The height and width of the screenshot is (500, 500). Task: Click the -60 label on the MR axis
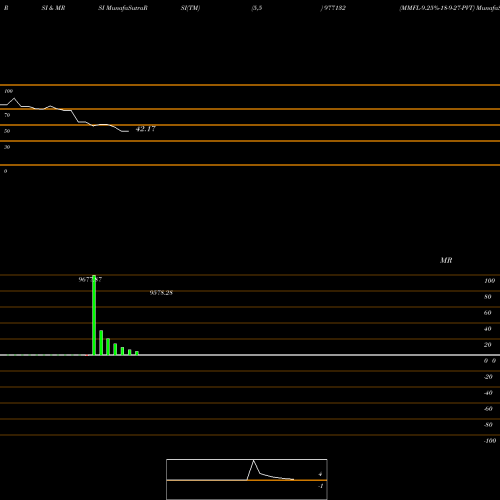(488, 409)
